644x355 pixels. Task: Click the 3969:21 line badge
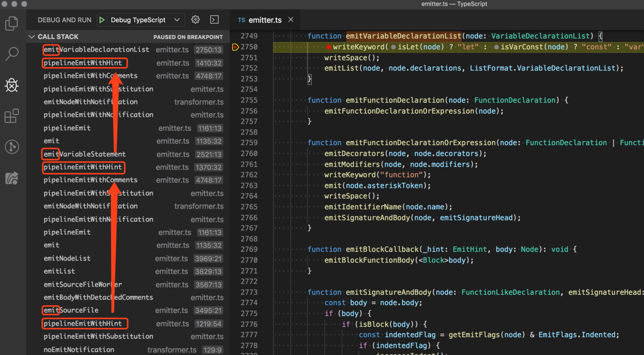pyautogui.click(x=209, y=258)
